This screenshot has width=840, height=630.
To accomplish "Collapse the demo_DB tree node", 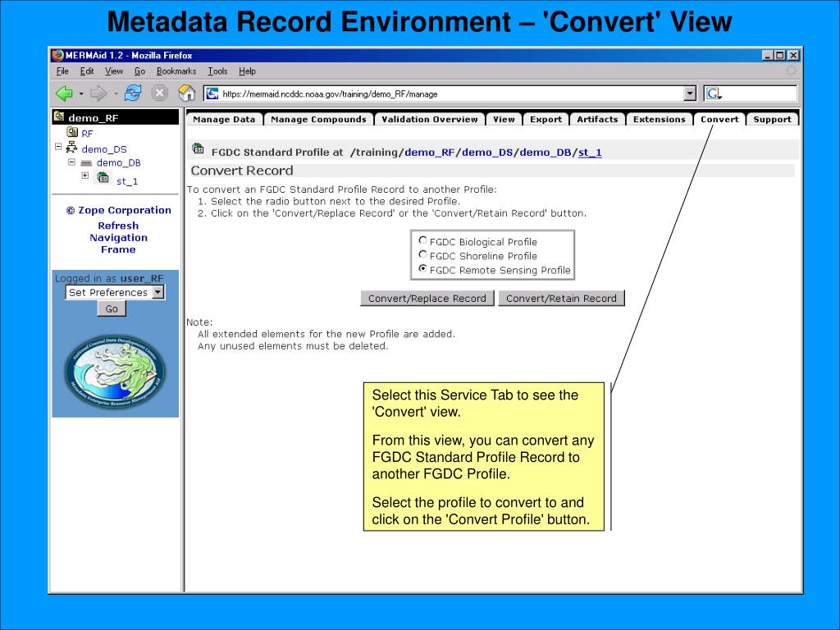I will click(71, 162).
